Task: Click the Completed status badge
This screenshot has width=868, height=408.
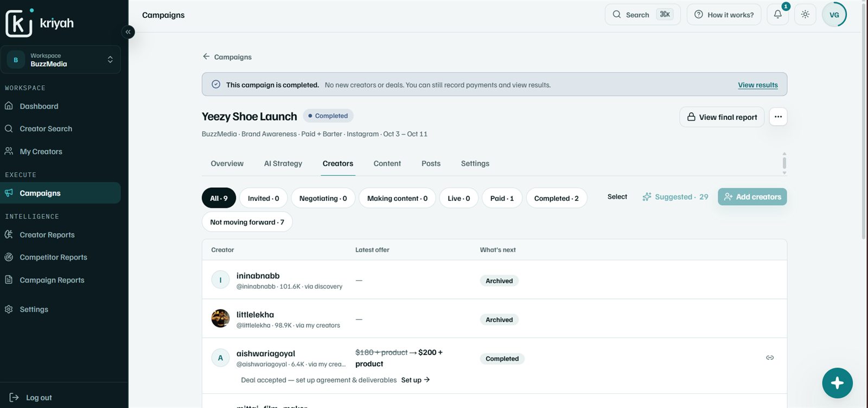Action: click(x=328, y=116)
